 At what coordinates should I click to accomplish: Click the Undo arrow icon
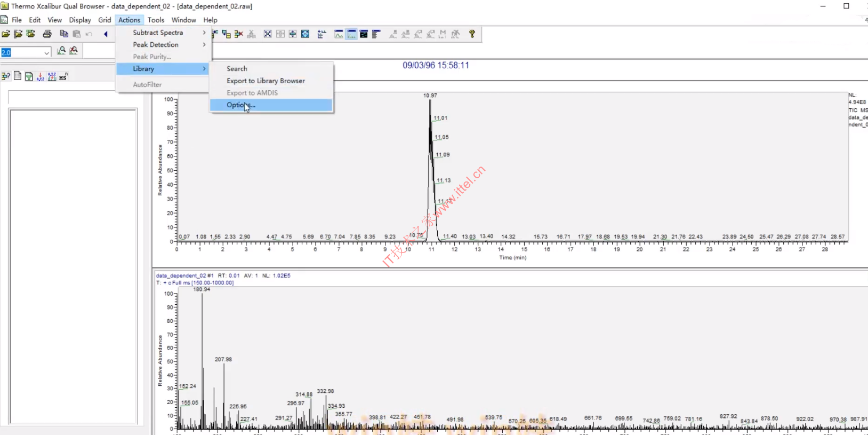89,34
